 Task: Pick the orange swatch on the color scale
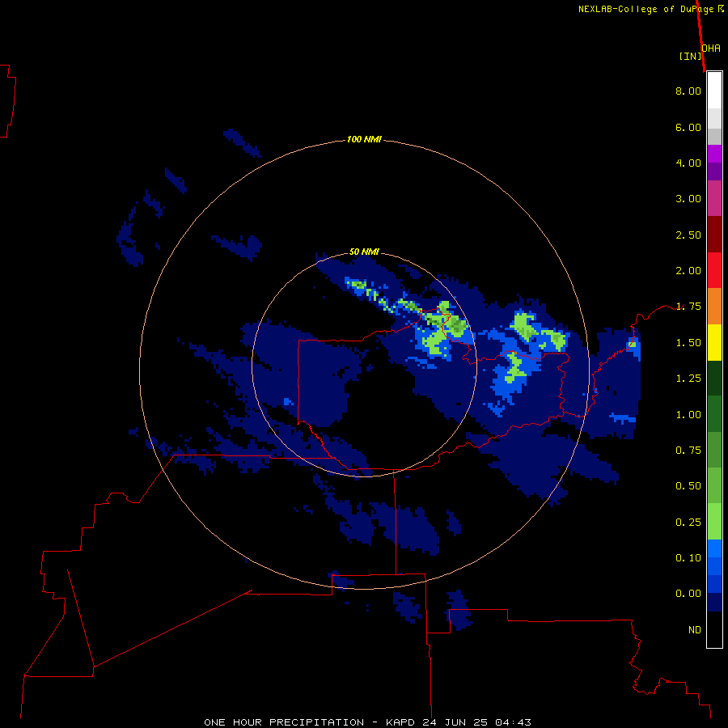point(714,307)
